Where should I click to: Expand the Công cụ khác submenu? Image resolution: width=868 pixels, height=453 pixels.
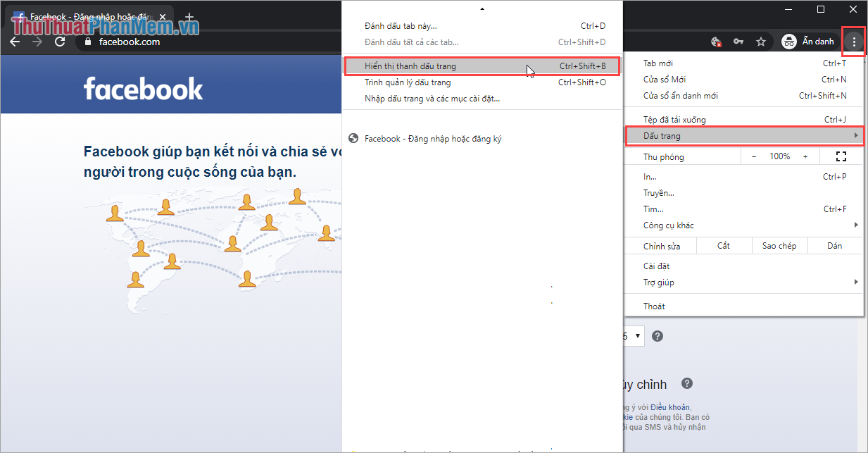click(x=667, y=225)
